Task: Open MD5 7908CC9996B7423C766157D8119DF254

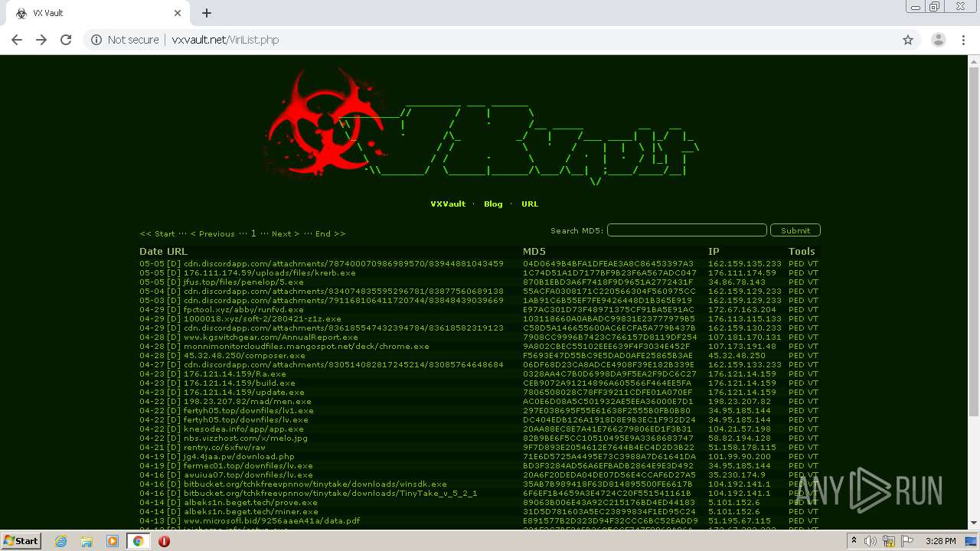Action: point(610,337)
